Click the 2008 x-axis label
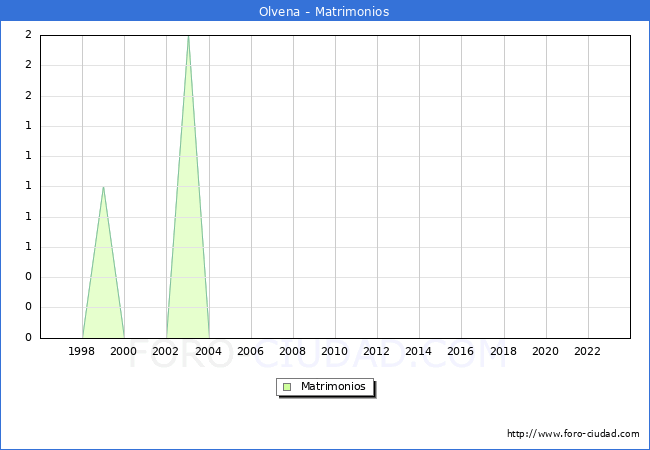Image resolution: width=650 pixels, height=450 pixels. [292, 351]
